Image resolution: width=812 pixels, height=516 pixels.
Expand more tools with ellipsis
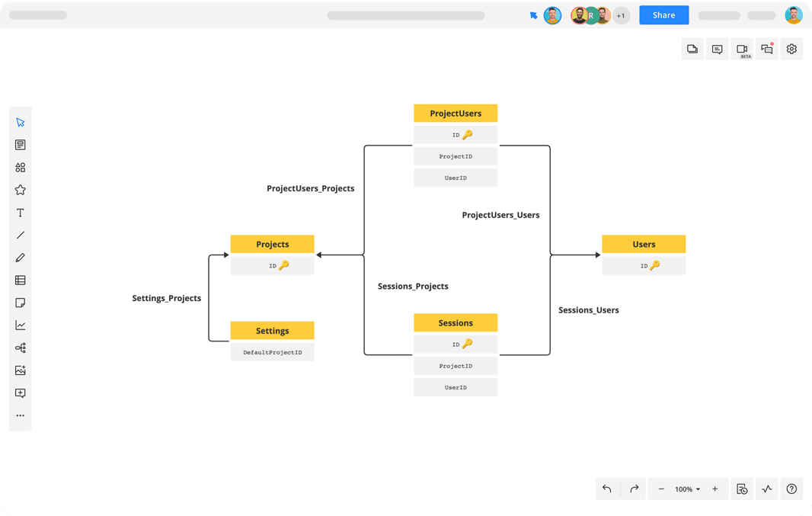tap(21, 416)
